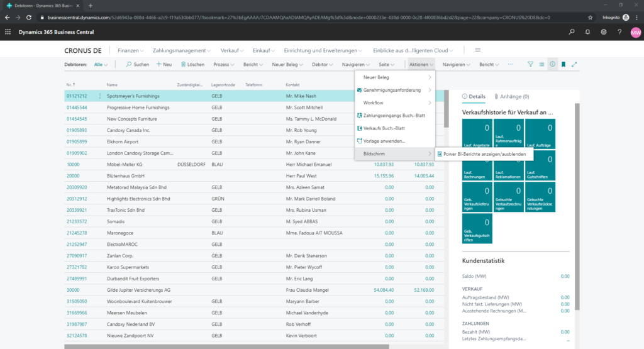Image resolution: width=644 pixels, height=349 pixels.
Task: Open Lauf. Angebote tile
Action: (x=477, y=134)
